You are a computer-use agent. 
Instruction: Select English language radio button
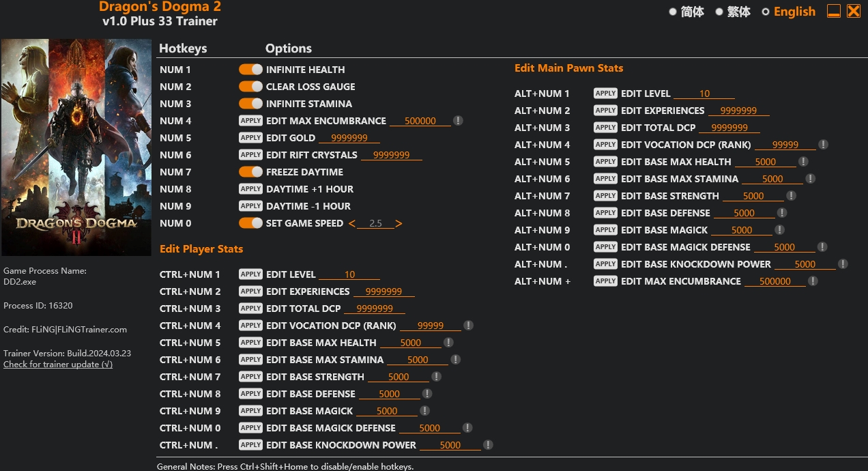click(x=766, y=12)
